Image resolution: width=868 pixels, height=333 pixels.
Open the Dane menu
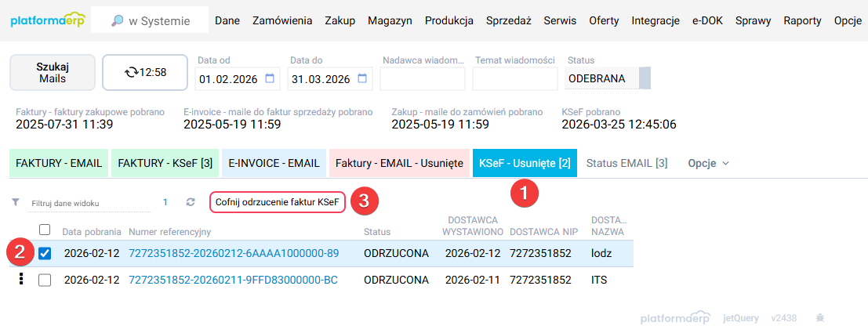[x=227, y=21]
